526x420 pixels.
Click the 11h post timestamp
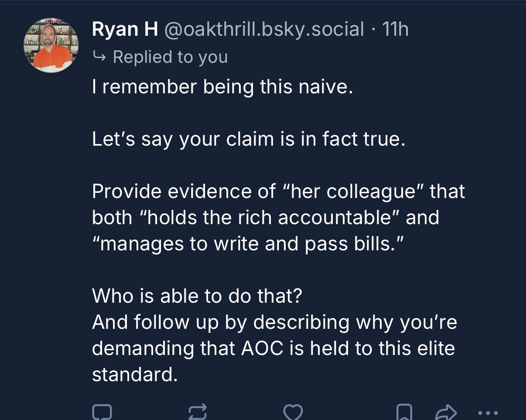[x=395, y=30]
